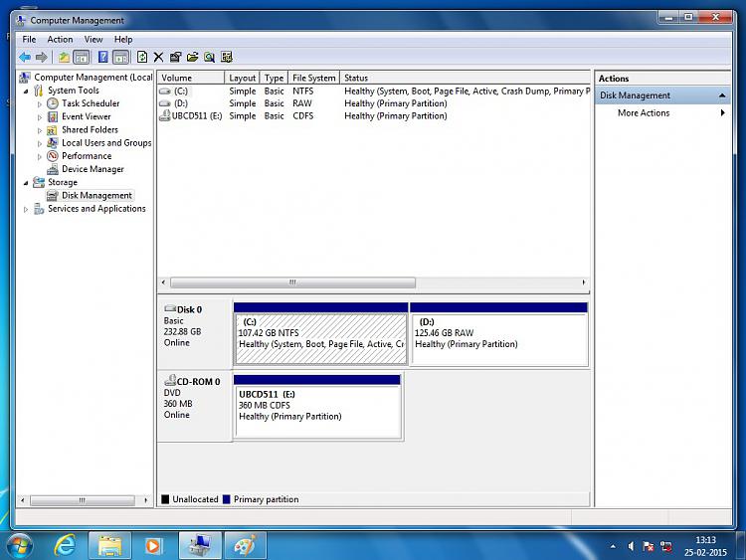Toggle Show/Hide Console Tree toolbar icon

click(x=82, y=58)
